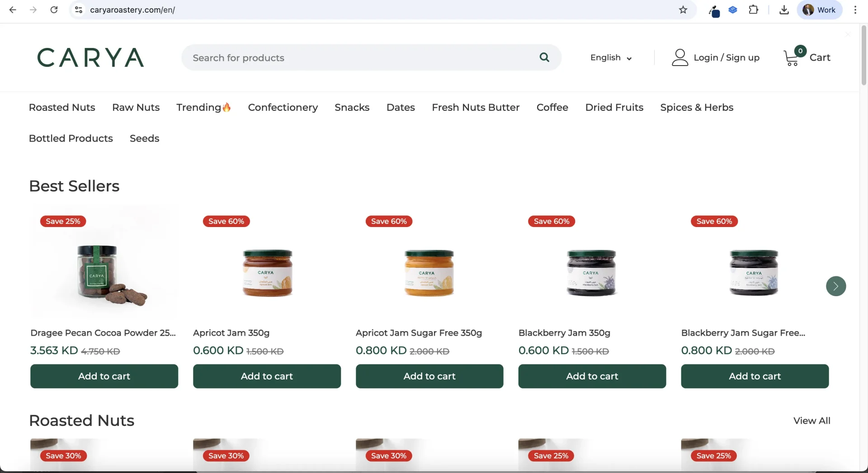Click the search magnifier icon
Screen dimensions: 868x473
tap(544, 57)
